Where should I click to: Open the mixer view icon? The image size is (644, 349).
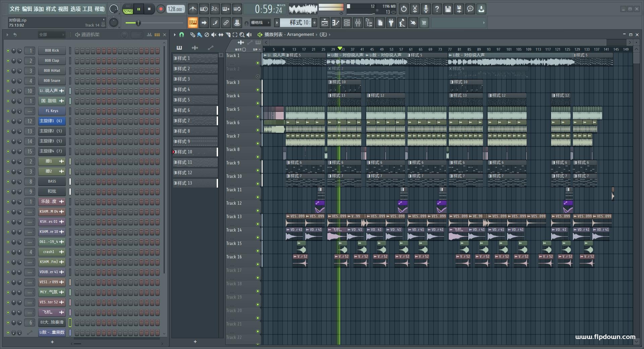[x=358, y=23]
